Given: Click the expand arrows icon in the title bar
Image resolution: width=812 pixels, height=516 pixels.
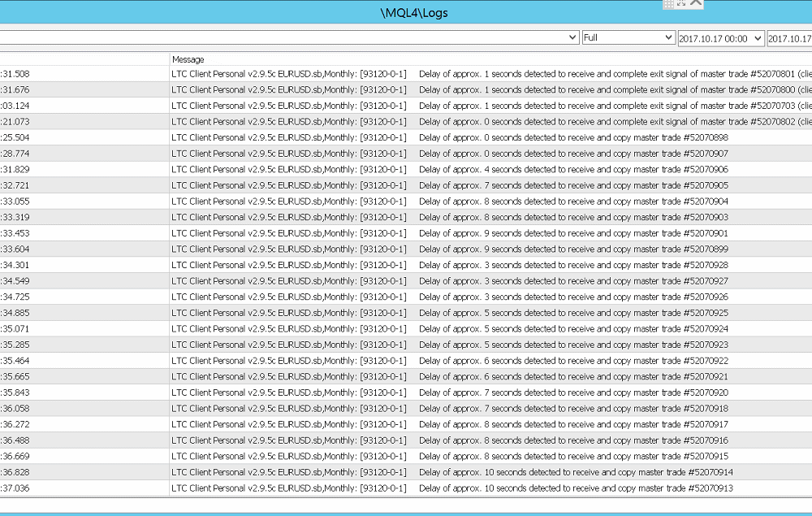Looking at the screenshot, I should [x=681, y=3].
